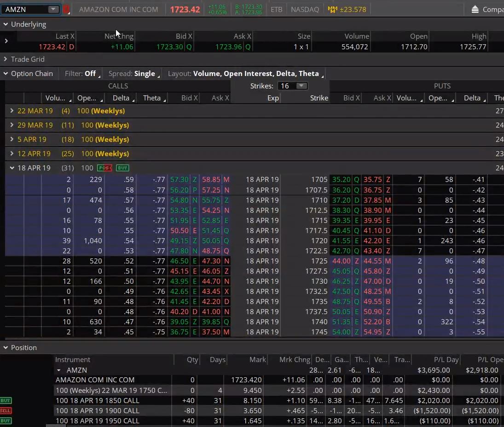Click call ask 39.85 at 1740 strike
The height and width of the screenshot is (427, 504).
click(x=211, y=322)
